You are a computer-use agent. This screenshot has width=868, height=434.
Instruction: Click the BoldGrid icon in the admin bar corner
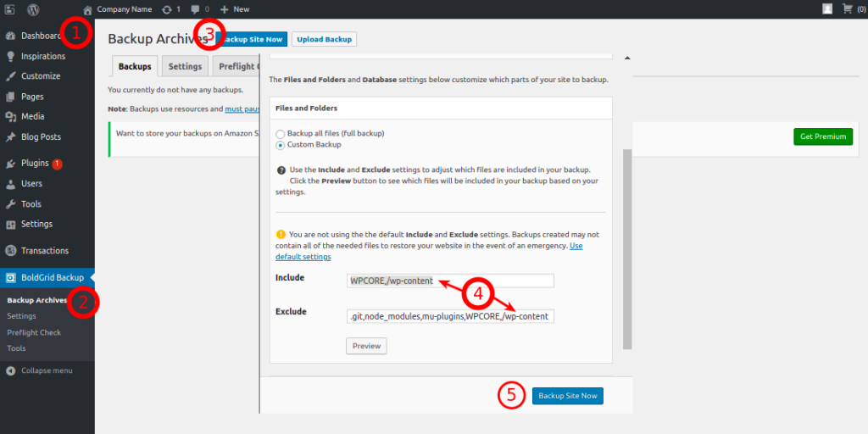(9, 9)
